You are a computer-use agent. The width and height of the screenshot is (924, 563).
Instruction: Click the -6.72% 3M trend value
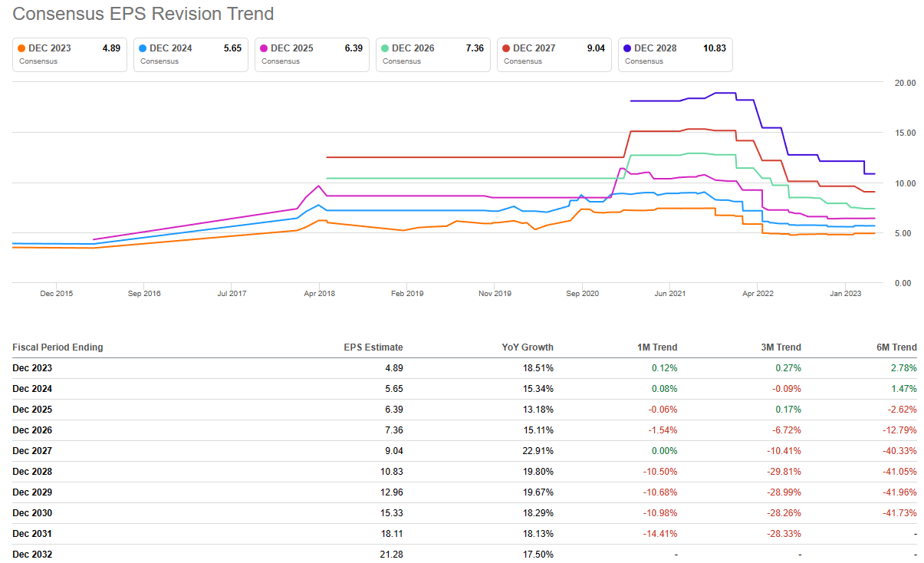coord(786,430)
